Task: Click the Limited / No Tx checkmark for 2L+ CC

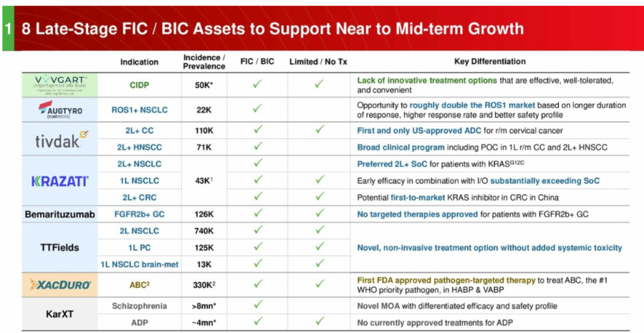Action: coord(318,130)
